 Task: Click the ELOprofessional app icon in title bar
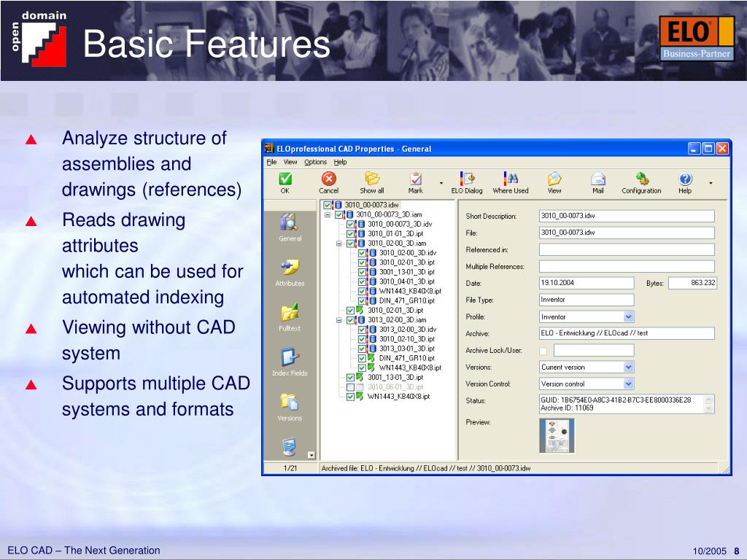269,149
